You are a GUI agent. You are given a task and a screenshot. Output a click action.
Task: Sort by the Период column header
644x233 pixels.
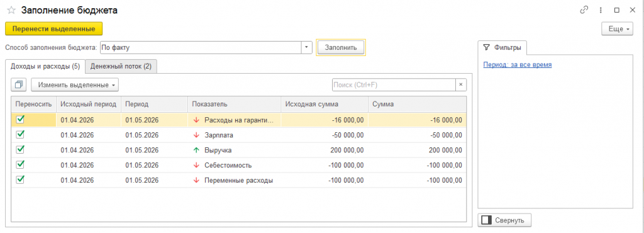(x=155, y=105)
